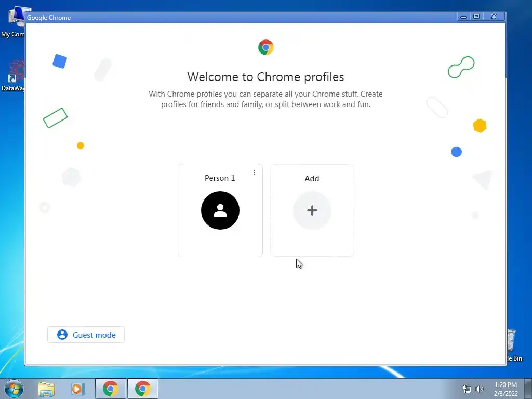This screenshot has height=399, width=532.
Task: Open the Person 1 profile card
Action: [220, 210]
